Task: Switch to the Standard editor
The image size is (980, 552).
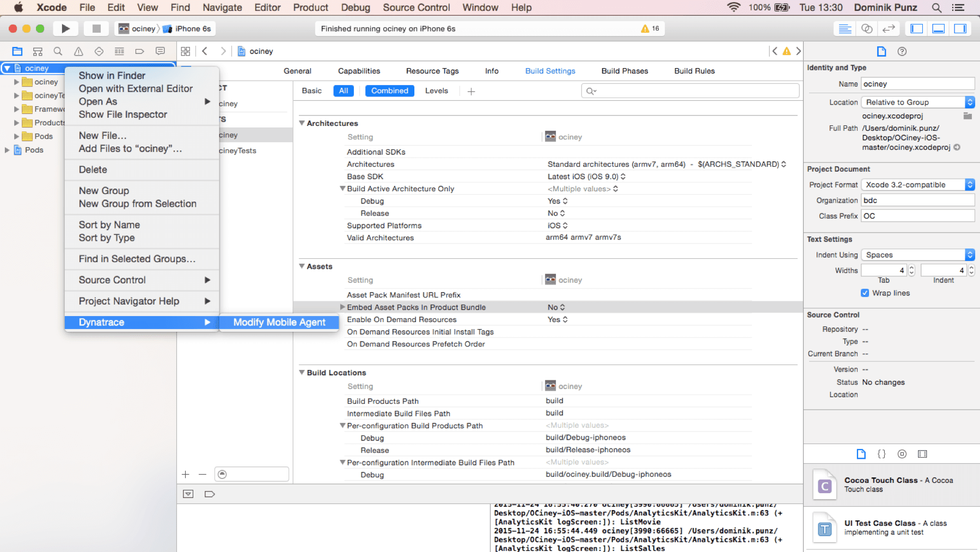Action: click(845, 28)
